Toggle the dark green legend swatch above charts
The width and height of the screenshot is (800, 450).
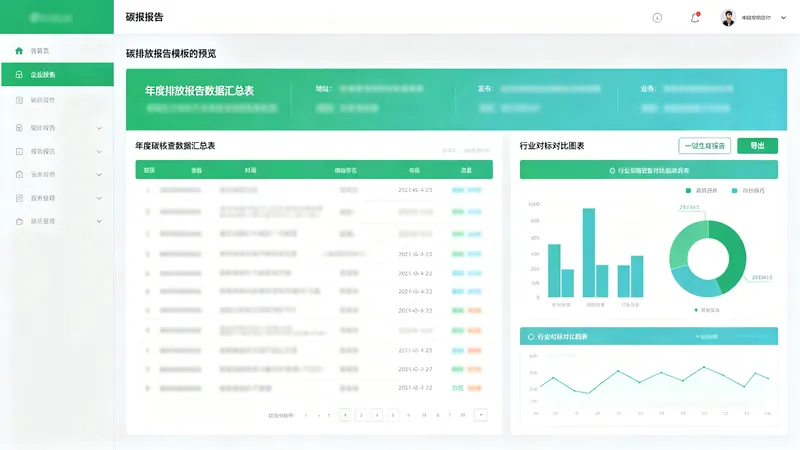click(x=688, y=191)
